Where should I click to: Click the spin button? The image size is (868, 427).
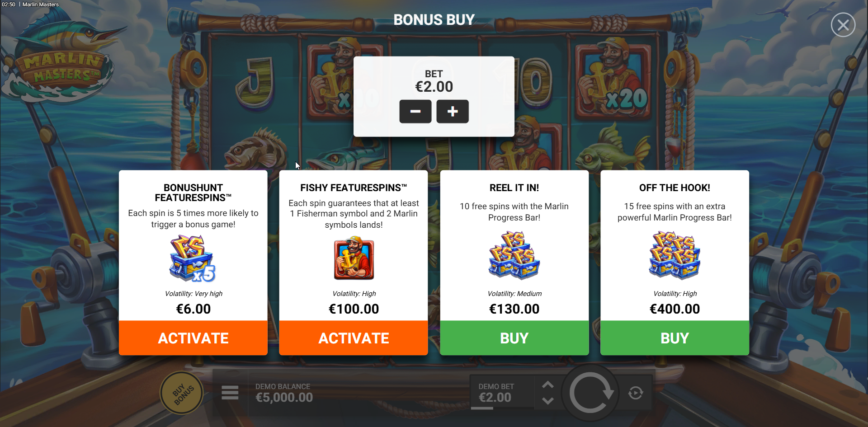(590, 393)
